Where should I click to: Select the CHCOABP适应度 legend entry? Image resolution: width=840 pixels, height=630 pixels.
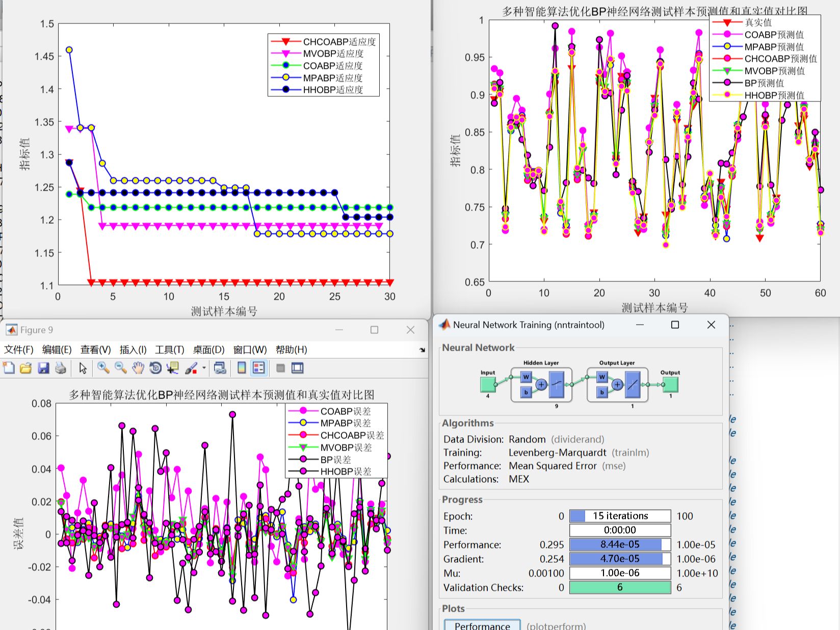(x=323, y=42)
